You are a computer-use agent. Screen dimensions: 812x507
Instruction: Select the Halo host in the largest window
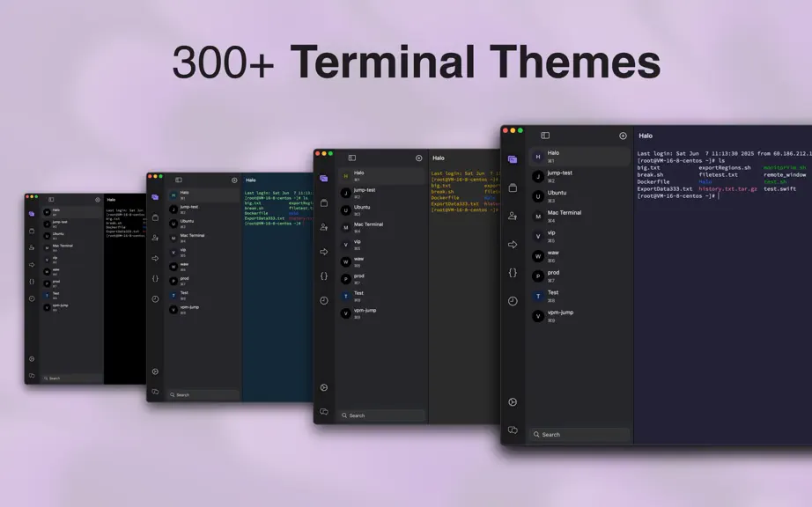[x=579, y=157]
